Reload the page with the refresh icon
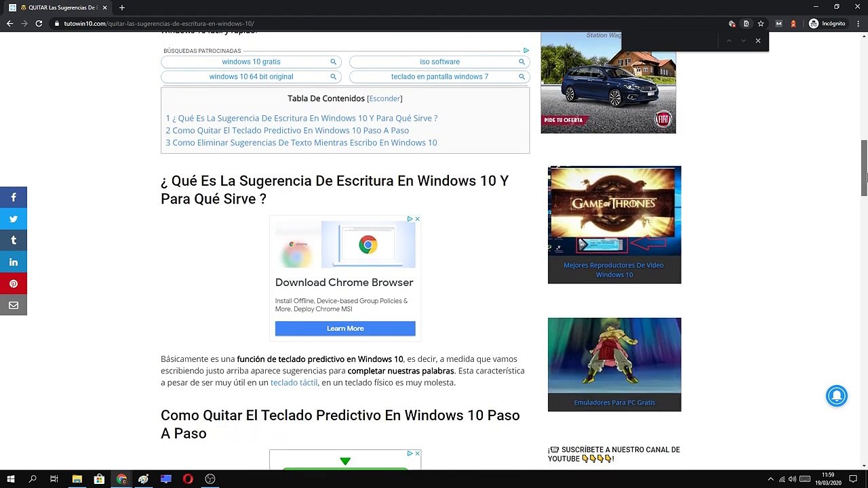 tap(39, 24)
